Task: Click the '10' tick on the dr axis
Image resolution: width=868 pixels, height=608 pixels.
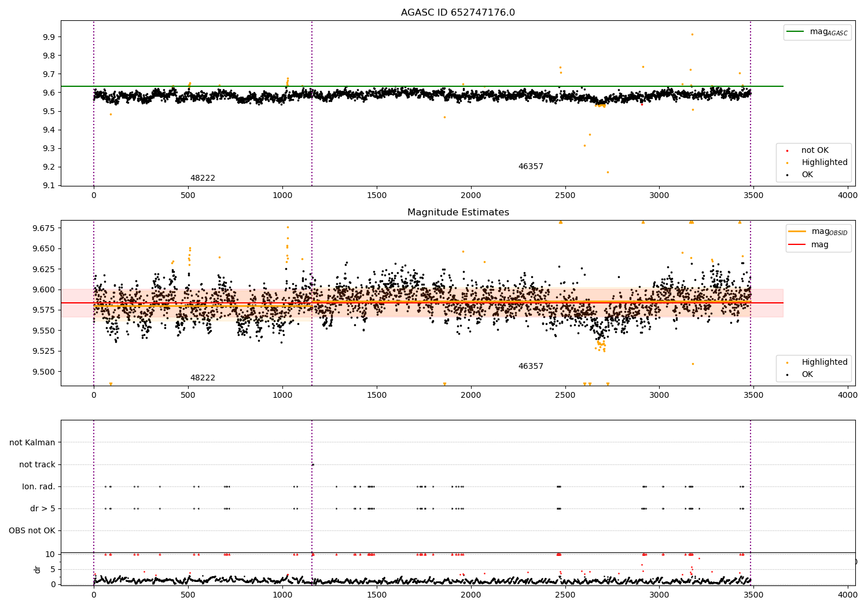Action: coord(50,554)
